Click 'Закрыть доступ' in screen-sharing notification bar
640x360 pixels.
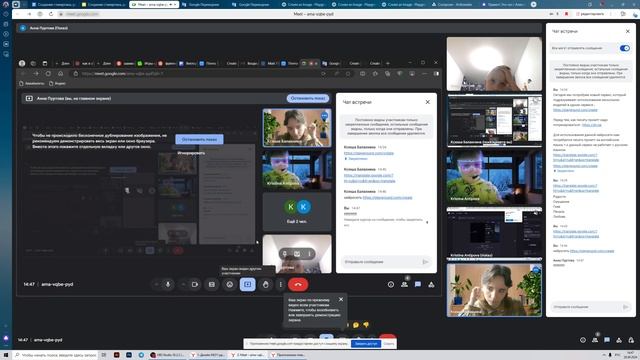(x=366, y=344)
